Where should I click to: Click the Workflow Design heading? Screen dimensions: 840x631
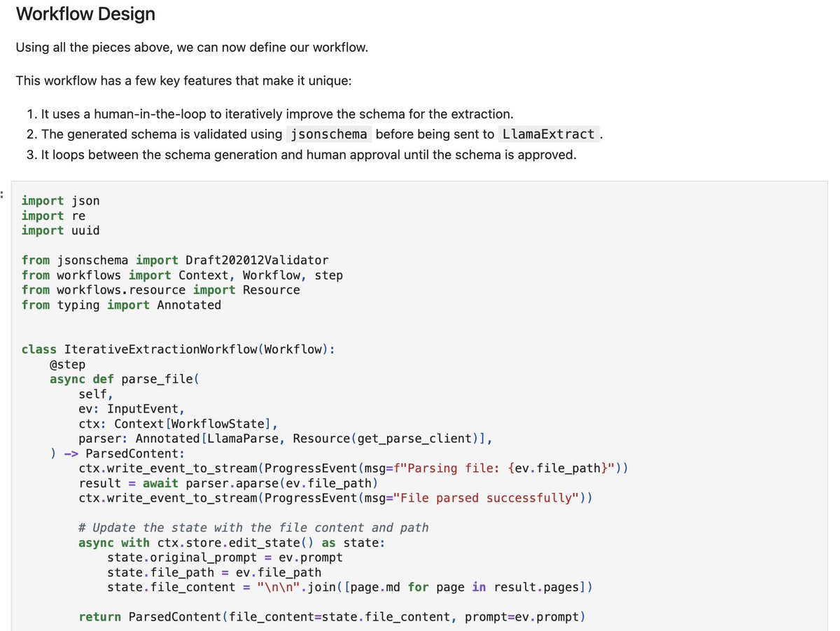[85, 14]
